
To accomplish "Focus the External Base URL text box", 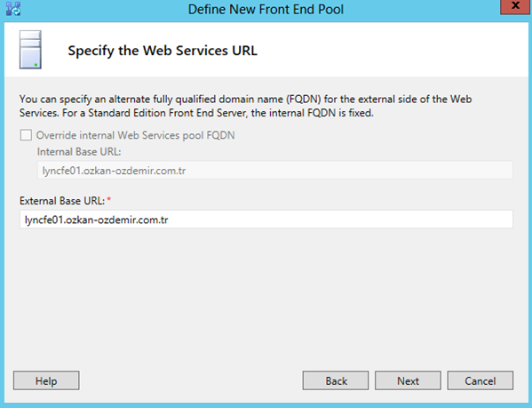I will click(266, 220).
